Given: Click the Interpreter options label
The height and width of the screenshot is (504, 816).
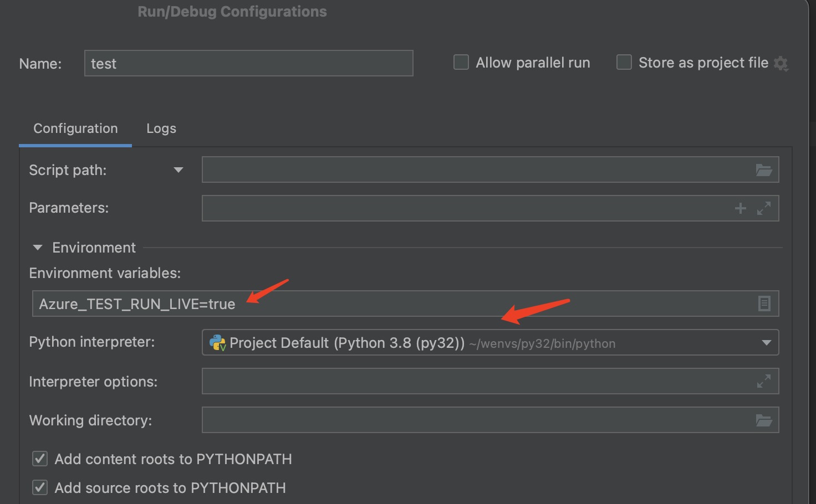Looking at the screenshot, I should click(x=93, y=382).
